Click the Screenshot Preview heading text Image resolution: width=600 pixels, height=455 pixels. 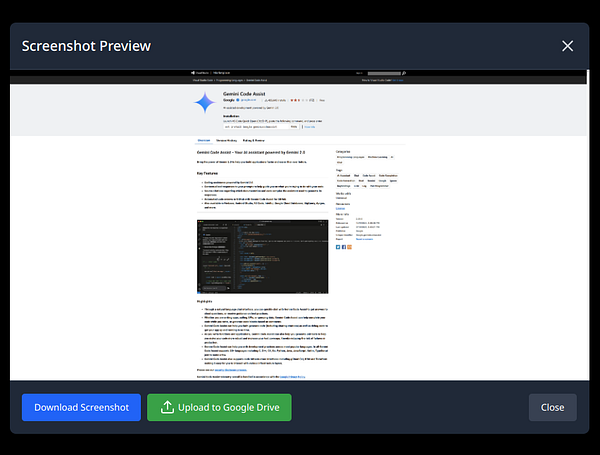86,46
